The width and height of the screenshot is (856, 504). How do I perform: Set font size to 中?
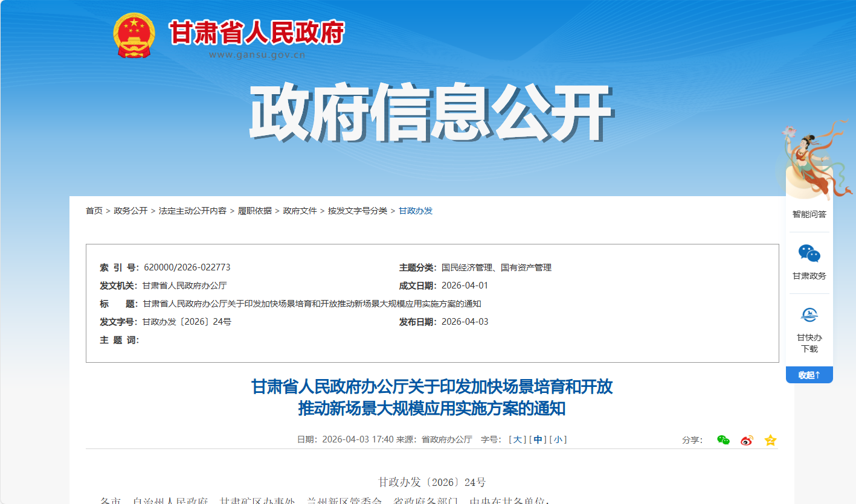(538, 439)
